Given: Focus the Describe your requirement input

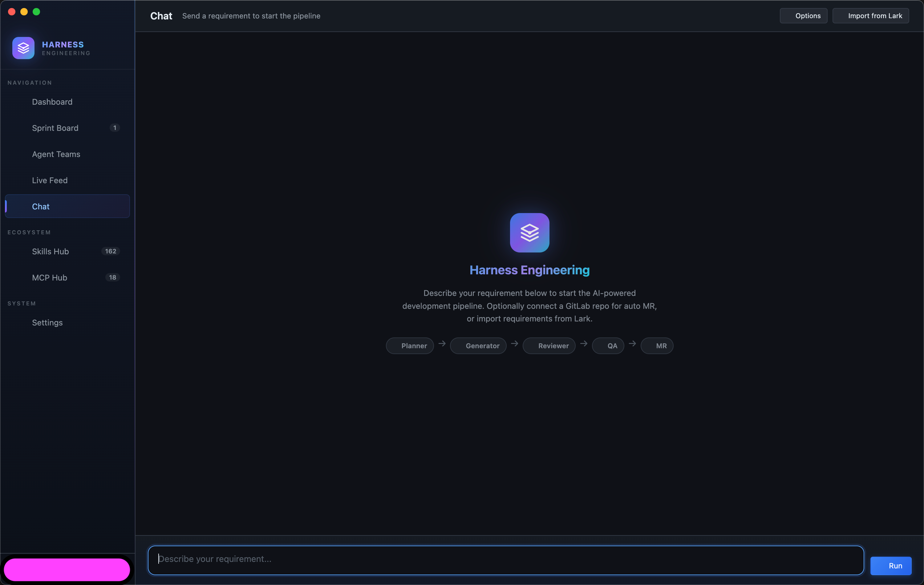Looking at the screenshot, I should 506,560.
